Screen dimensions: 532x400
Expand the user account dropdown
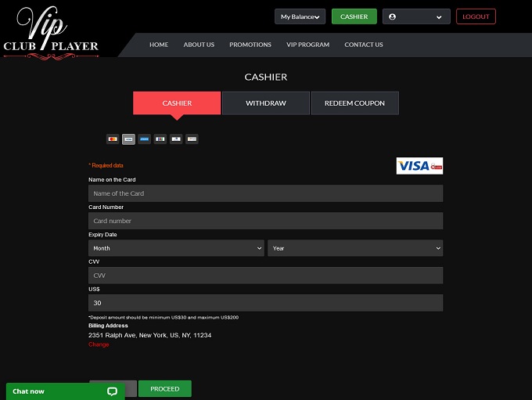click(x=415, y=16)
